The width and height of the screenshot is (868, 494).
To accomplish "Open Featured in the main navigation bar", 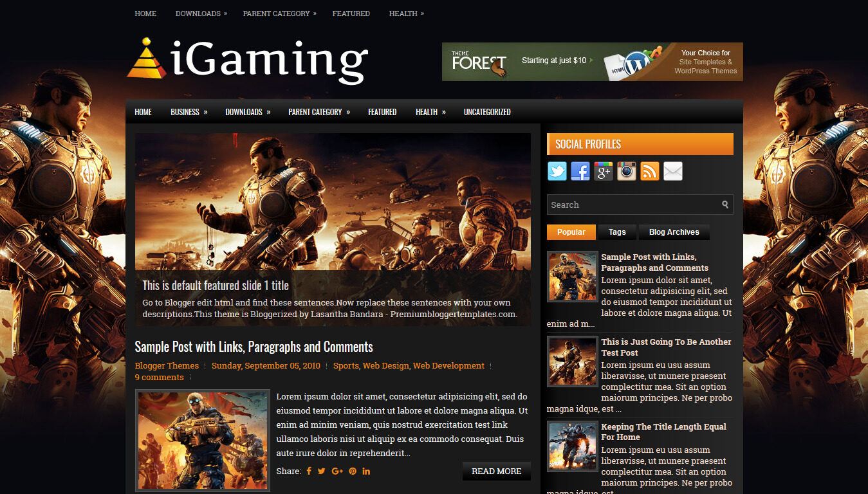I will pyautogui.click(x=382, y=112).
